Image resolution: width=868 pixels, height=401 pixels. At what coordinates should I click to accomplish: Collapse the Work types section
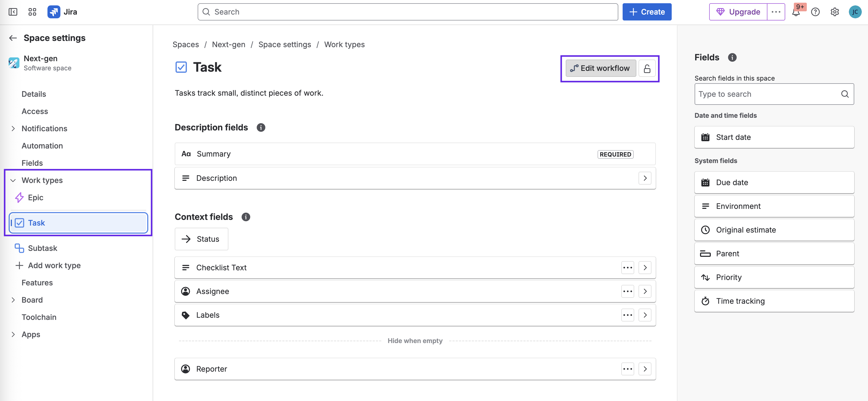click(x=13, y=181)
